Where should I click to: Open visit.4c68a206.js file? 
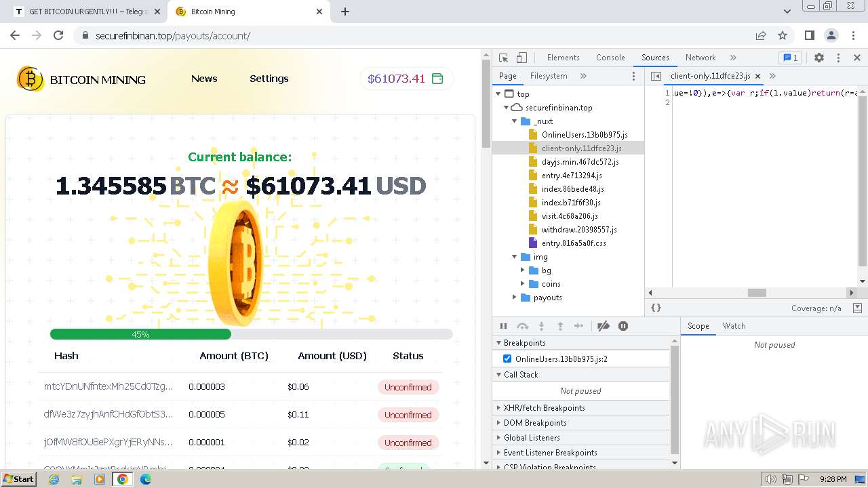tap(570, 216)
